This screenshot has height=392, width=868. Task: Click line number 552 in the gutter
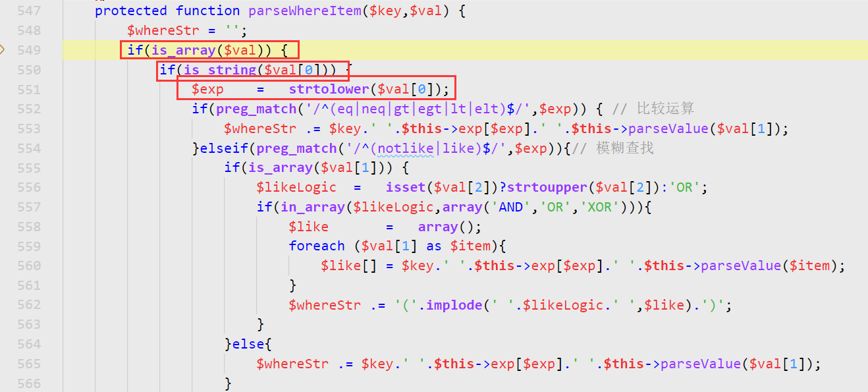pyautogui.click(x=28, y=109)
